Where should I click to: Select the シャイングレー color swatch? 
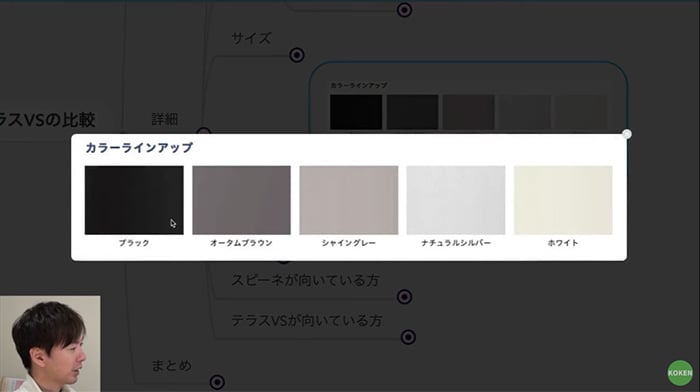click(349, 200)
